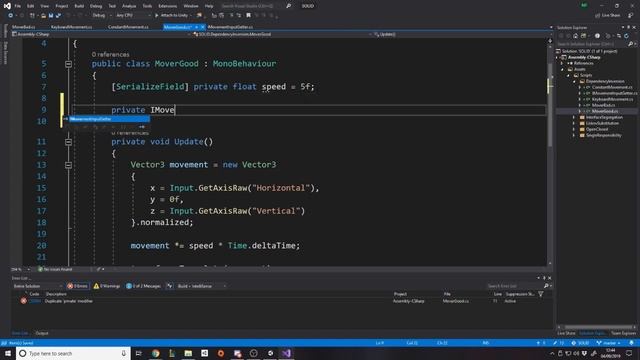
Task: Click the Open File toolbar icon
Action: [43, 16]
